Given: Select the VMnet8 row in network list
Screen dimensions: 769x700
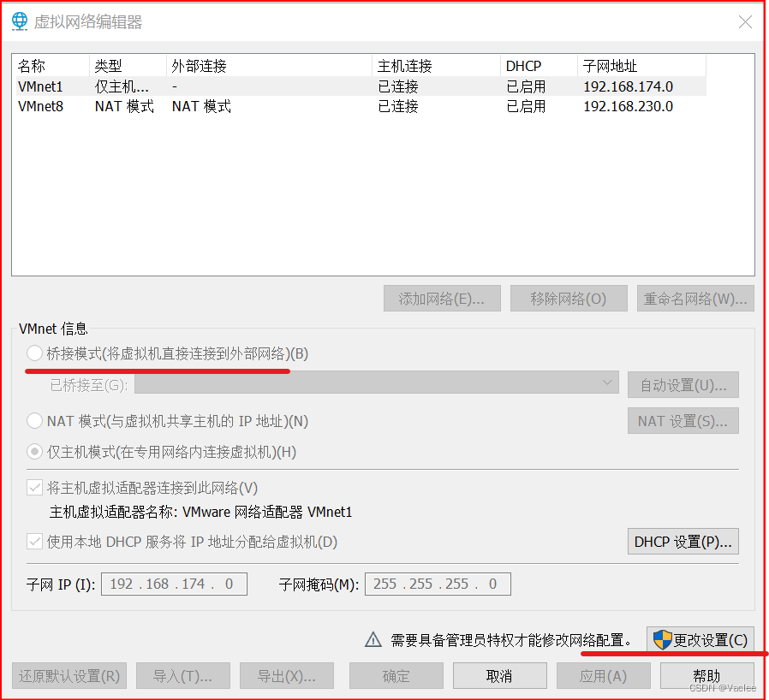Looking at the screenshot, I should point(361,106).
